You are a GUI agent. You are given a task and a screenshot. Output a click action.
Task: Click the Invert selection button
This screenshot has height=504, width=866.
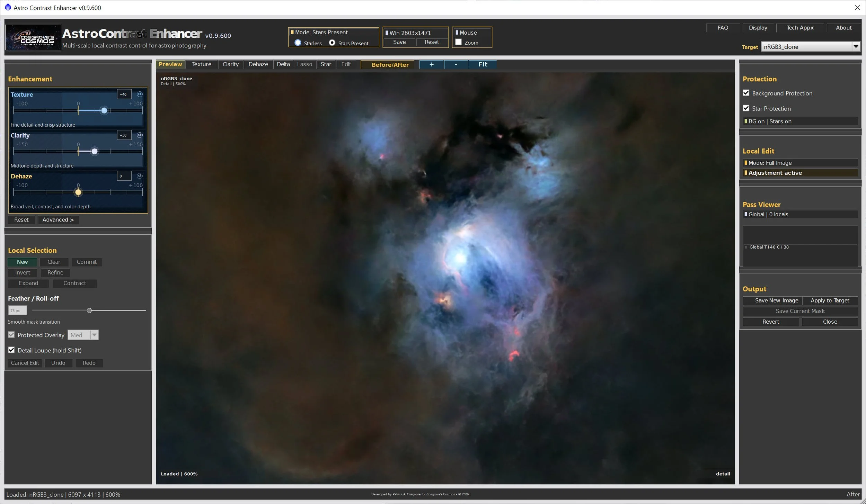[x=23, y=273]
